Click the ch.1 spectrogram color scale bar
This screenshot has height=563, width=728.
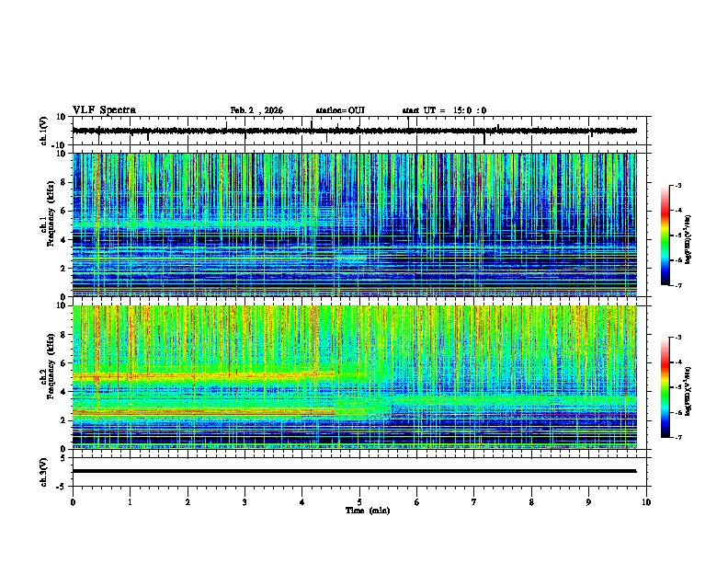pyautogui.click(x=665, y=236)
